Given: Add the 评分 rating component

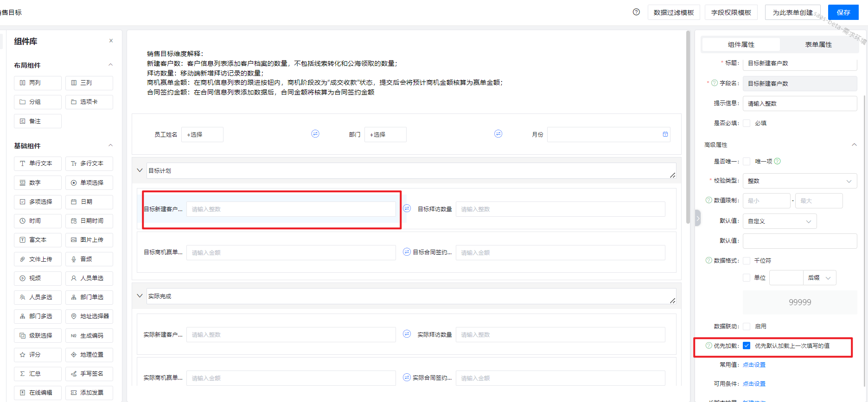Looking at the screenshot, I should pos(38,355).
